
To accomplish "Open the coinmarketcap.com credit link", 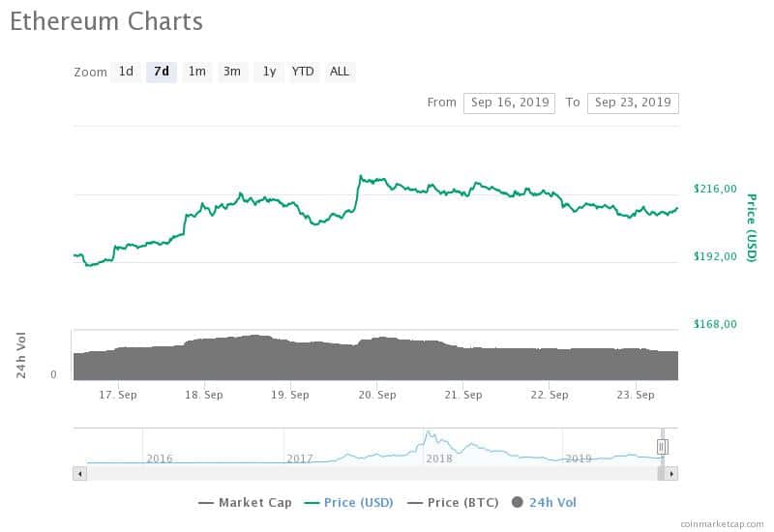I will coord(722,524).
